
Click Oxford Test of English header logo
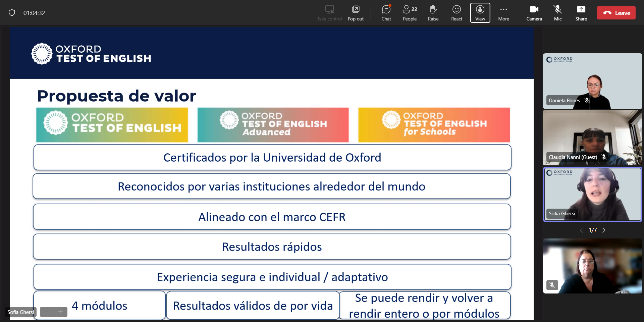(91, 54)
